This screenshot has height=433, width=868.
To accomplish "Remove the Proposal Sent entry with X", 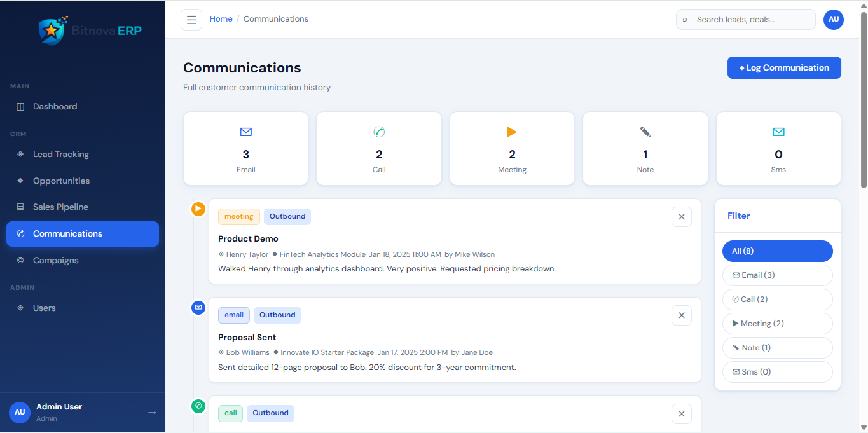I will click(x=681, y=315).
